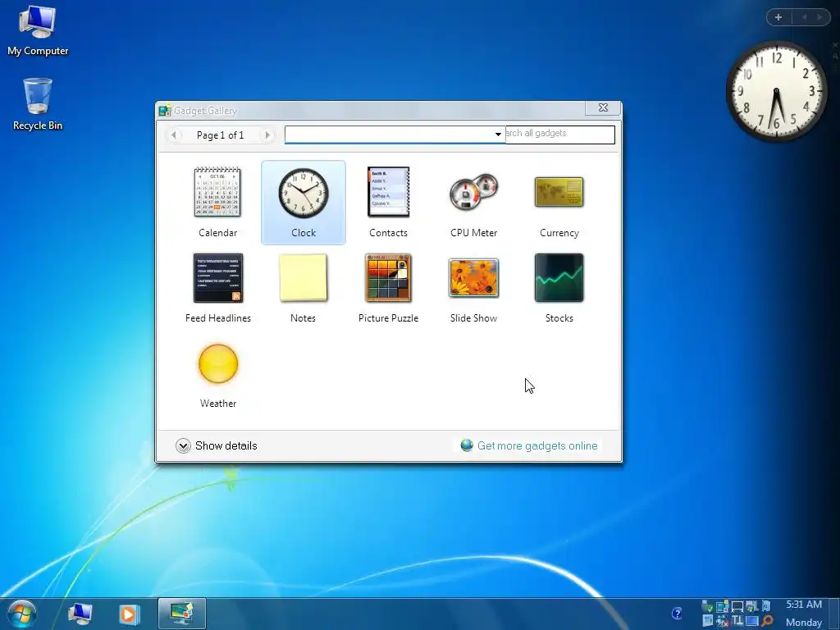Open My Computer desktop icon
Screen dimensions: 840x630
[38, 30]
